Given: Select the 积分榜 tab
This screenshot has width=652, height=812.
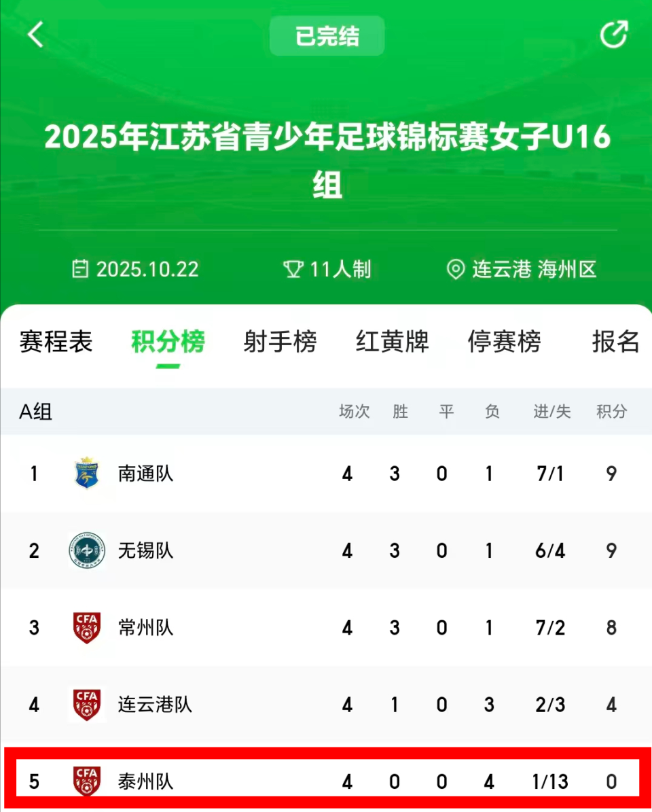Looking at the screenshot, I should tap(168, 342).
